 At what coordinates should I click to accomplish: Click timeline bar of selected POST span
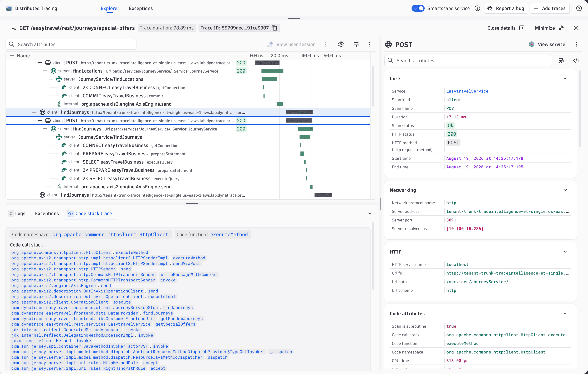click(x=299, y=120)
